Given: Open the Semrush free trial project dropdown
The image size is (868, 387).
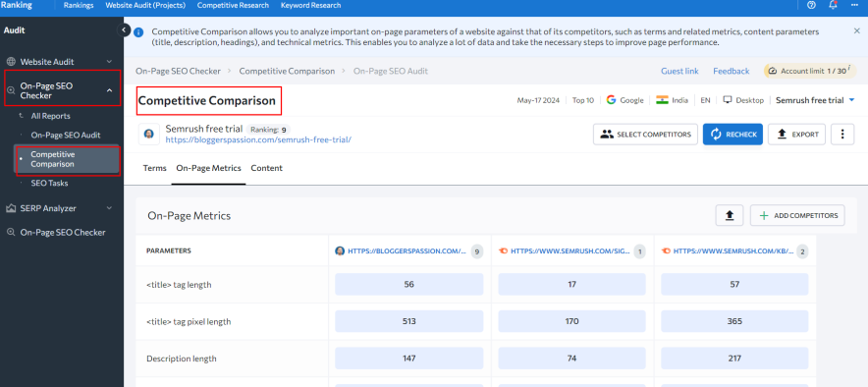Looking at the screenshot, I should point(815,100).
